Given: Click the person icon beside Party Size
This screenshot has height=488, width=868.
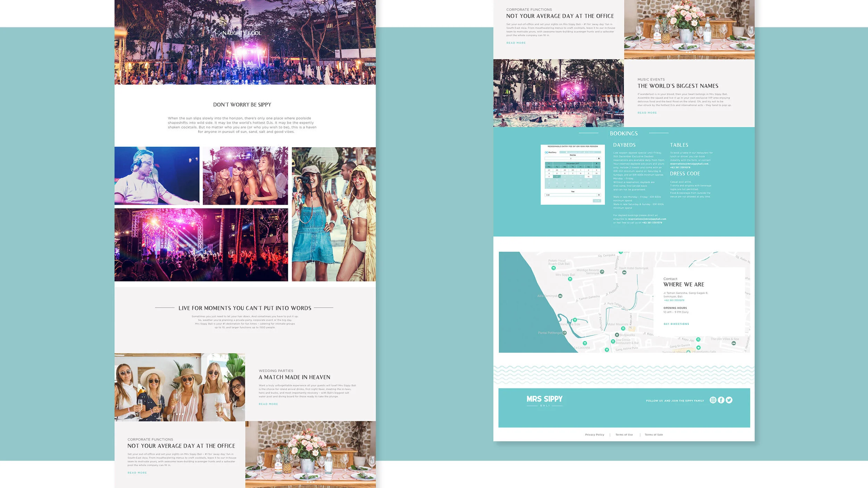Looking at the screenshot, I should (x=599, y=158).
